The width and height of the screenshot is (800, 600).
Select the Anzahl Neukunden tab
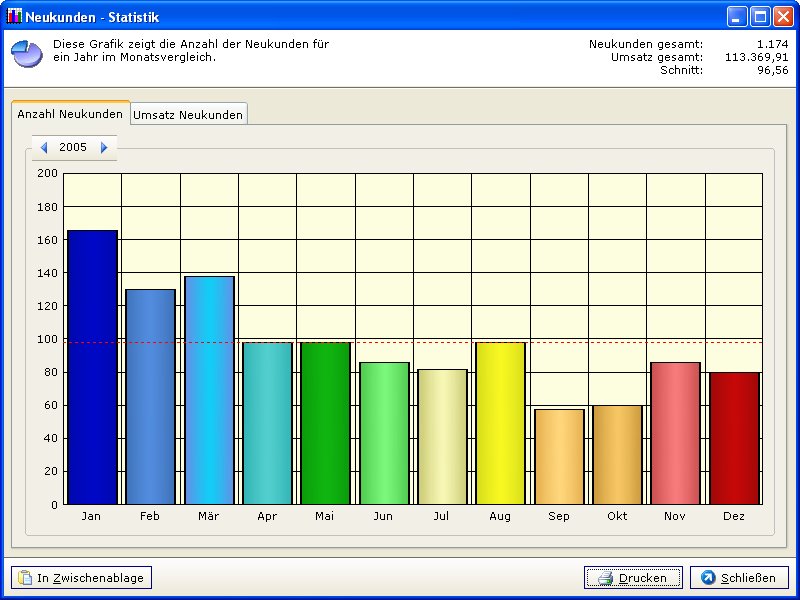[70, 114]
